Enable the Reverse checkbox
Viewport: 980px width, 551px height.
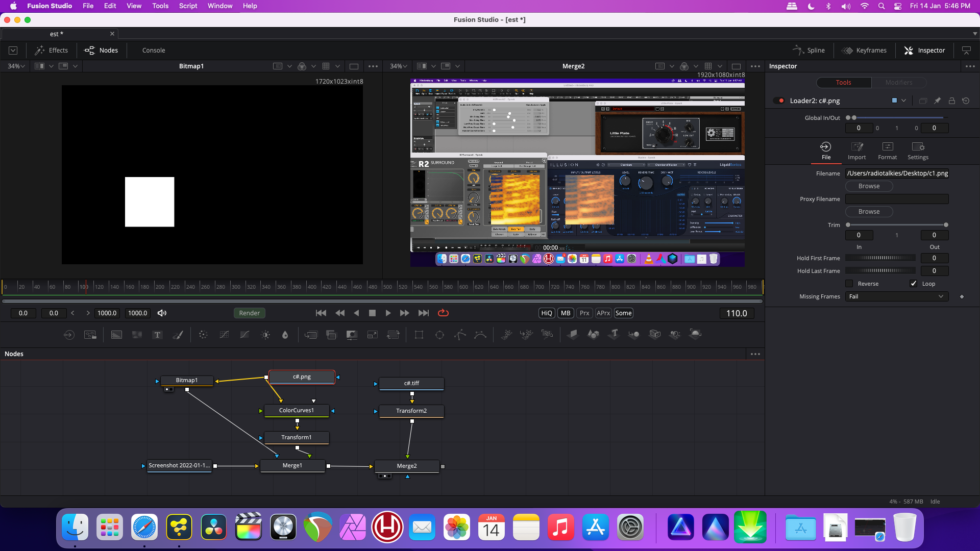point(849,284)
